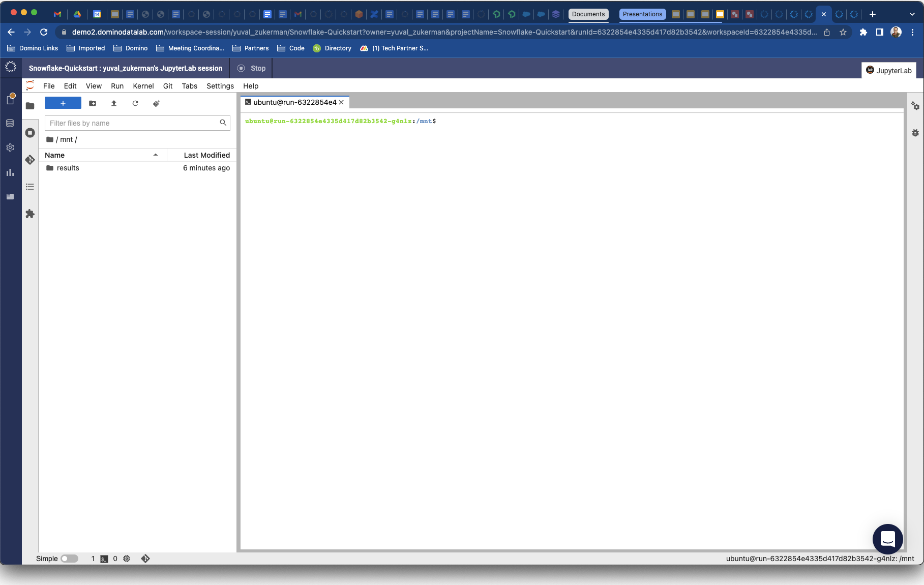Toggle Name column sort order
This screenshot has height=585, width=924.
tap(102, 155)
